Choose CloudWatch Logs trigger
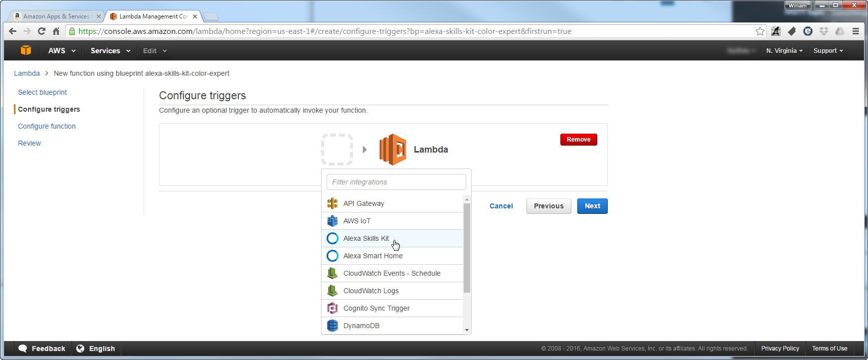 click(392, 291)
